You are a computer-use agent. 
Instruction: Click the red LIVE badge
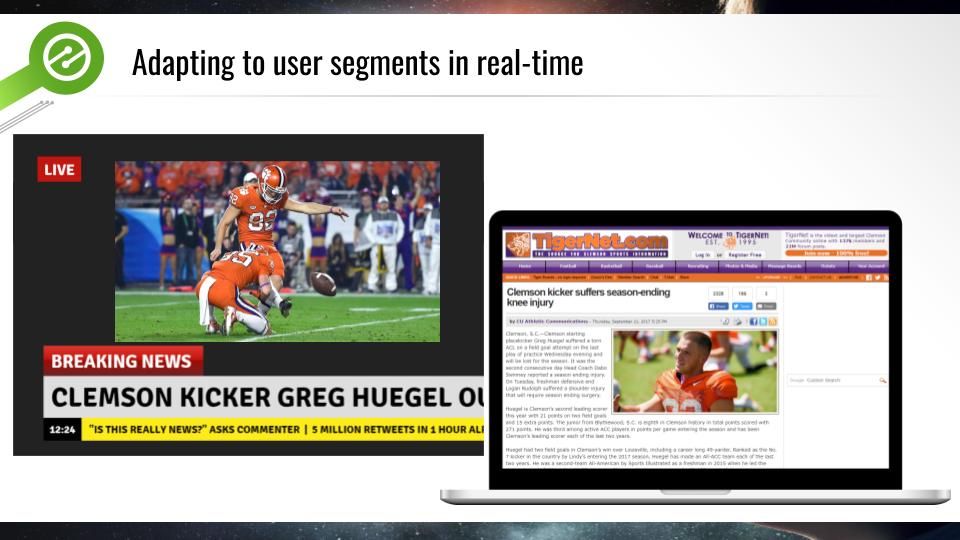pyautogui.click(x=59, y=170)
